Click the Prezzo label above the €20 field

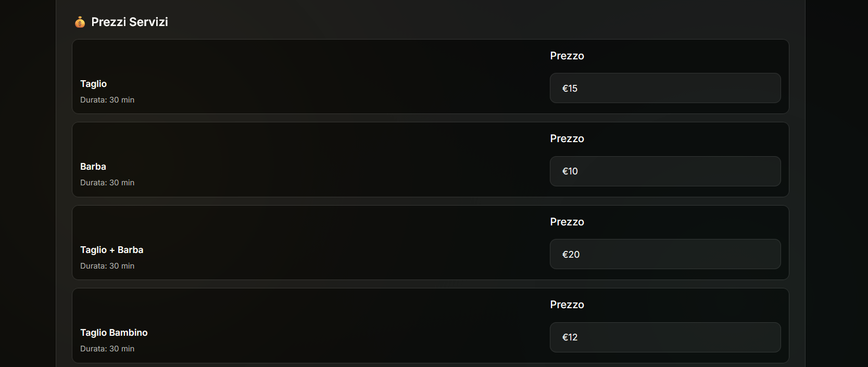567,222
